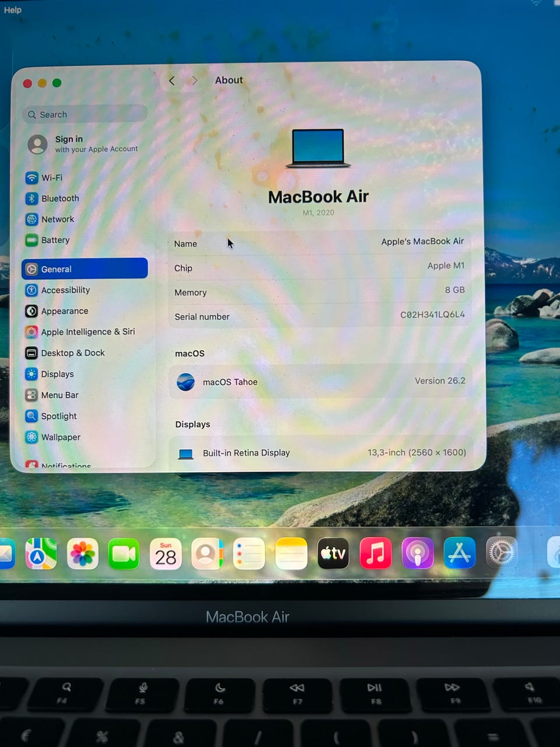Open Spotlight settings

(51, 416)
